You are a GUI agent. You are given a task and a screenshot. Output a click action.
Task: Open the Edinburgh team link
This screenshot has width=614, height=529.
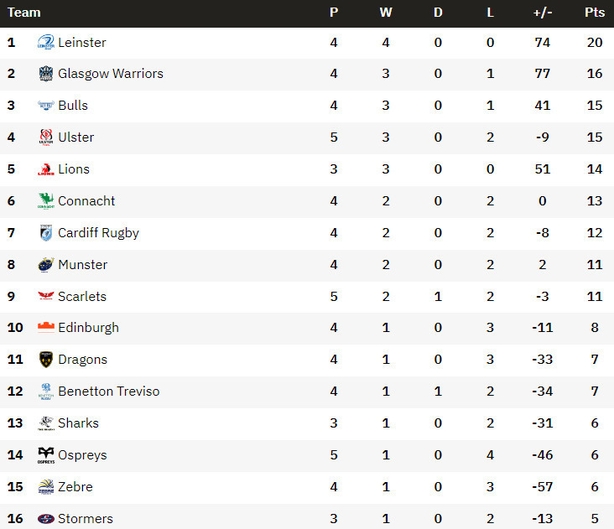click(x=88, y=328)
